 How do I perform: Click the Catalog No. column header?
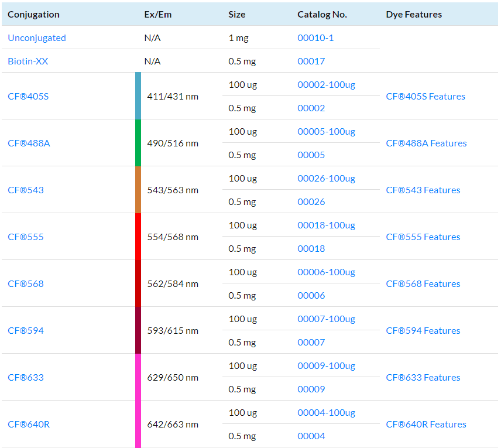click(322, 15)
